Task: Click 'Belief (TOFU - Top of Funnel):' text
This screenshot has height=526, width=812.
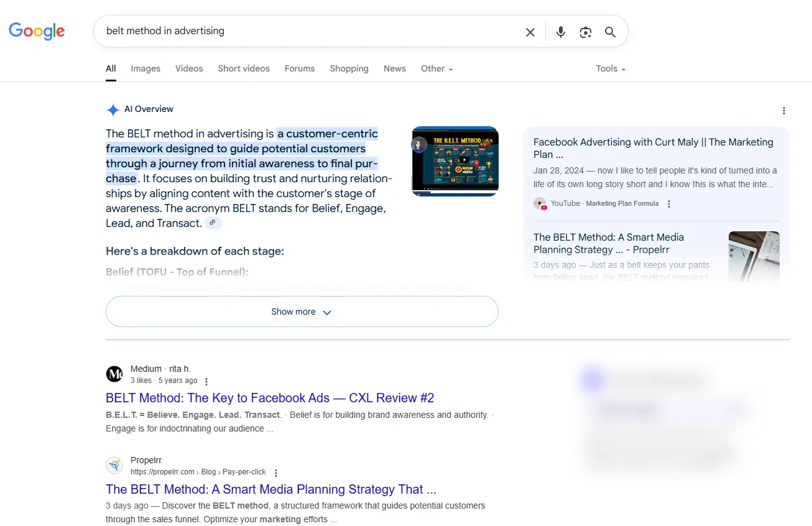Action: pos(177,272)
